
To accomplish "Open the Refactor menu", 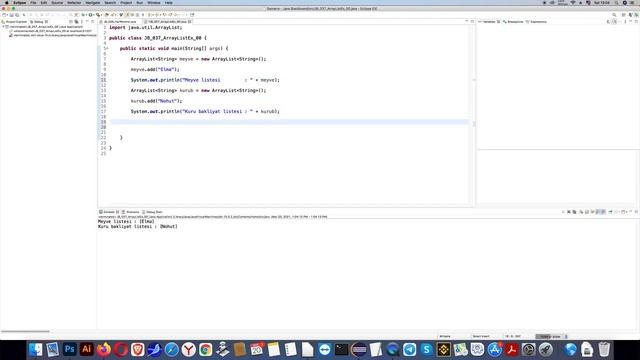I will [x=74, y=2].
